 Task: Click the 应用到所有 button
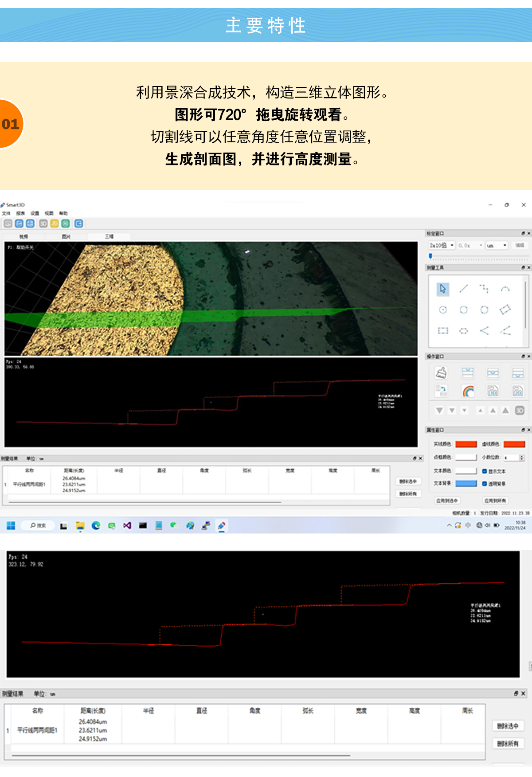[495, 500]
